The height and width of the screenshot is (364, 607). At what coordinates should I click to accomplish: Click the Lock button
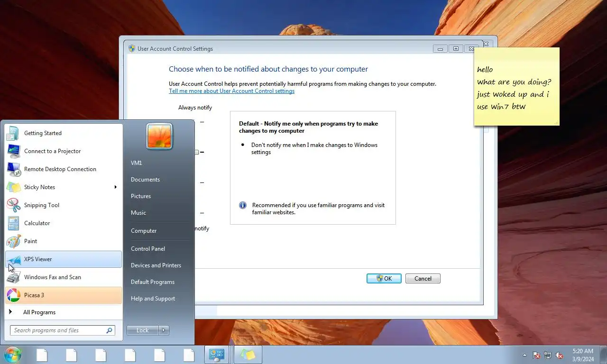pyautogui.click(x=143, y=330)
